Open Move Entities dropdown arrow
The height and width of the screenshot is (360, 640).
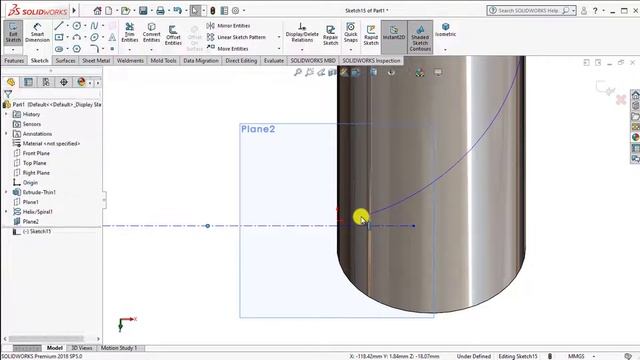(279, 49)
